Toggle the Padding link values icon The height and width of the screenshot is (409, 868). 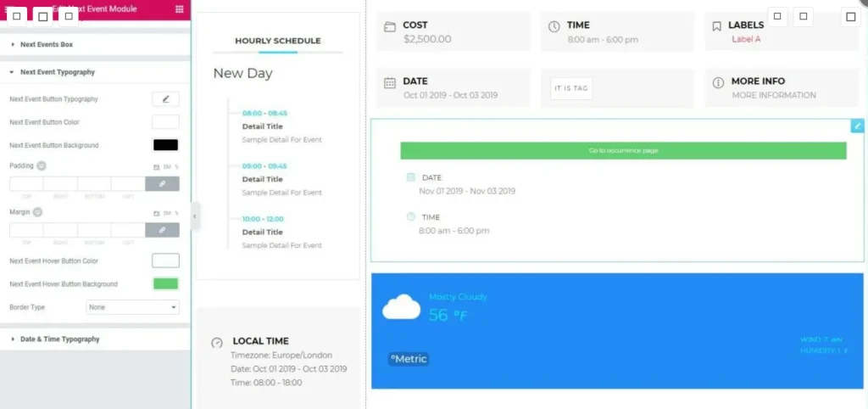click(x=162, y=184)
